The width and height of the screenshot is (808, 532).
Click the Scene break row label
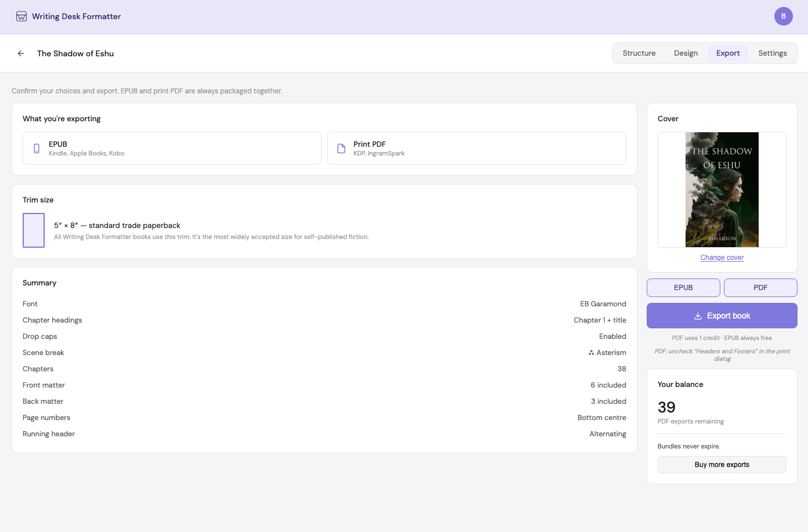click(44, 353)
